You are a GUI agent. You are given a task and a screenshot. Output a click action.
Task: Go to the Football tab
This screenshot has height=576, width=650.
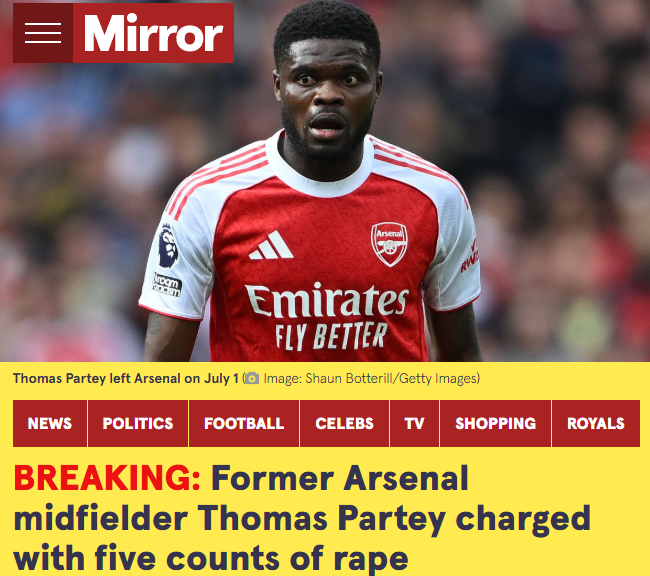tap(244, 423)
